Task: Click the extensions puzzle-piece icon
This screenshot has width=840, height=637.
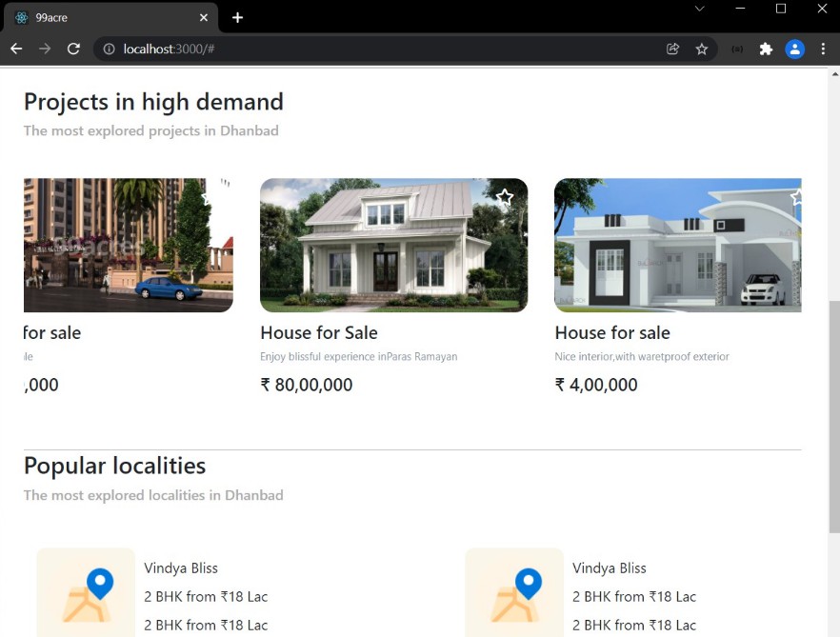Action: pos(766,49)
